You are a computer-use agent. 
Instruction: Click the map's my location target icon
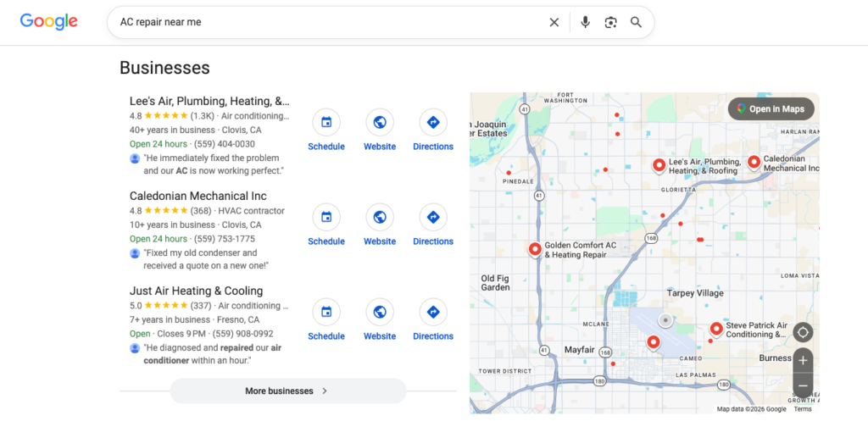[804, 332]
